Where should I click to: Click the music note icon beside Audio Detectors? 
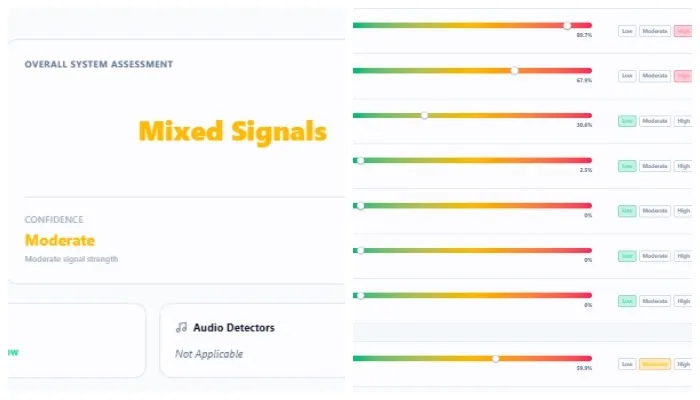(x=181, y=327)
